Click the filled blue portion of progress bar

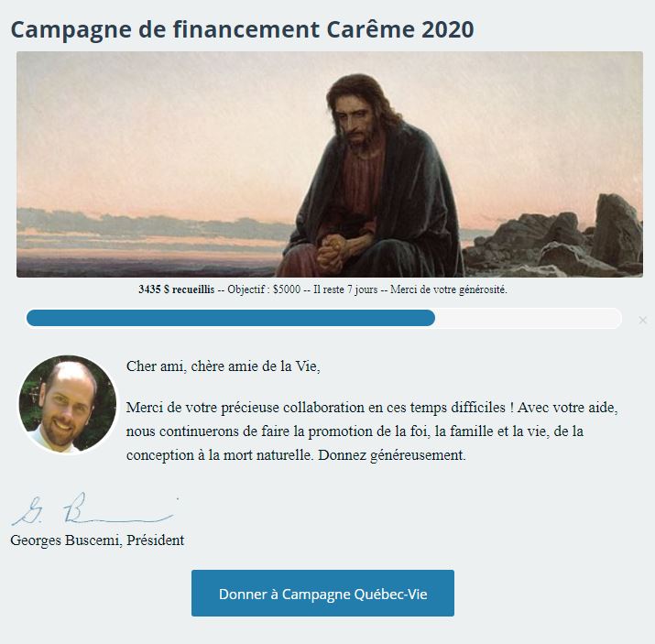coord(229,318)
